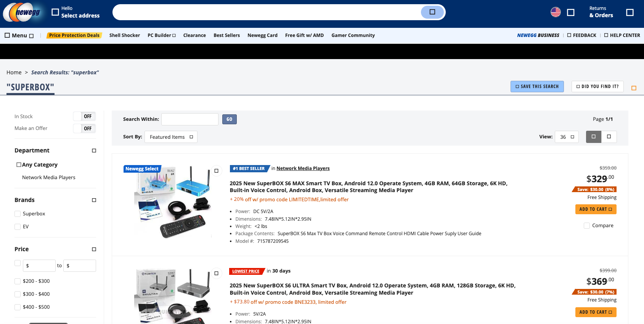Toggle the In Stock switch

84,116
